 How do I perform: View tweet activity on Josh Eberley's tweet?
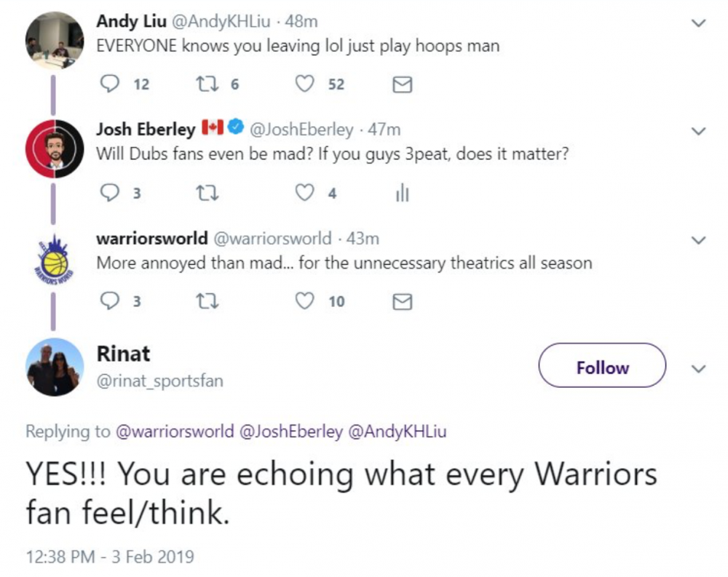(x=402, y=194)
